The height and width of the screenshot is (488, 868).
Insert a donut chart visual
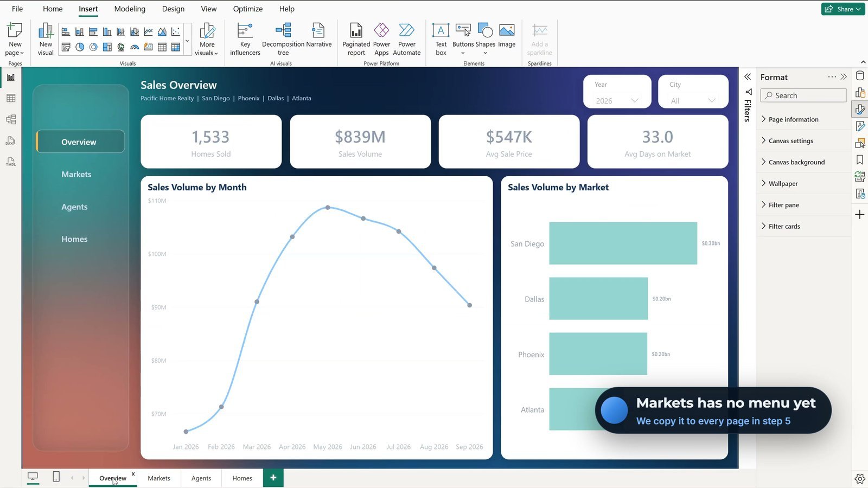tap(93, 47)
